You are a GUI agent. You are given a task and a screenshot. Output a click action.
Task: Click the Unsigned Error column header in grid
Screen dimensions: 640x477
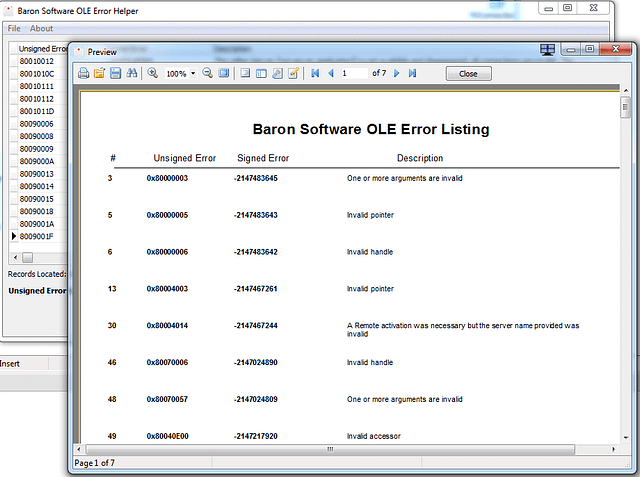click(42, 48)
